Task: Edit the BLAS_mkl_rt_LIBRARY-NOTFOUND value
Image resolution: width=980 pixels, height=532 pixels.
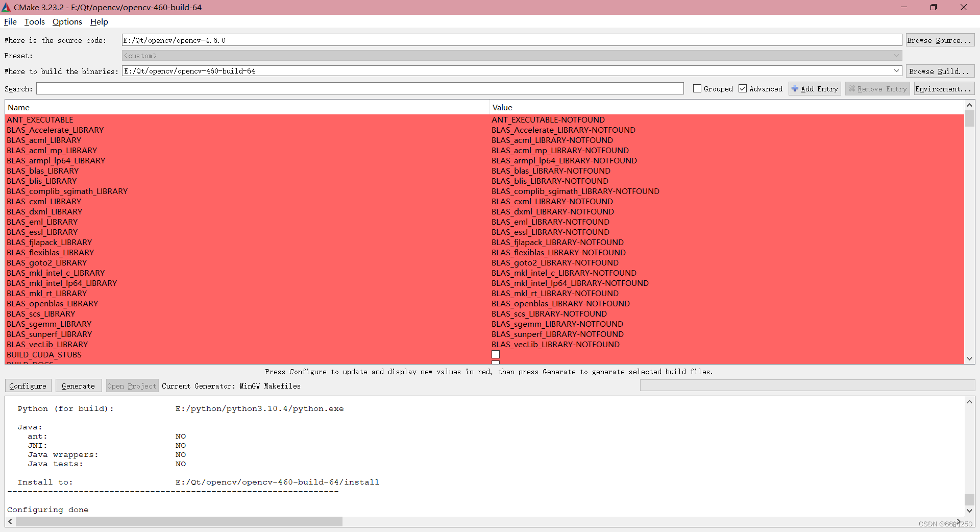Action: 555,293
